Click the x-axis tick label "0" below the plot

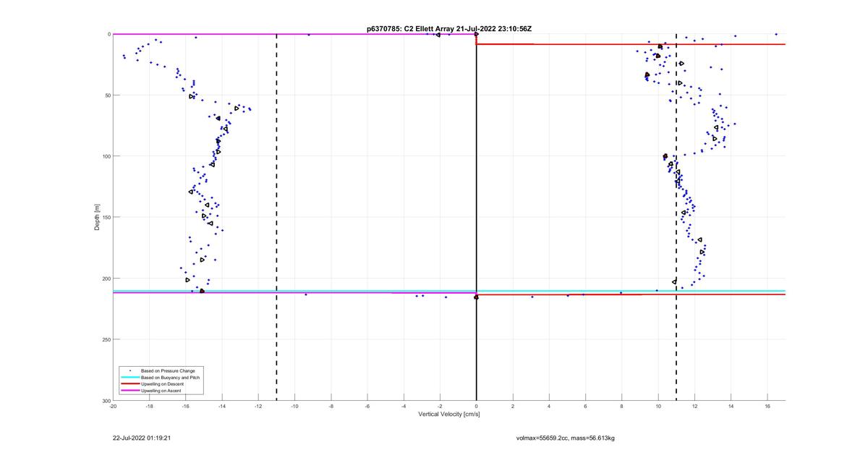click(x=477, y=406)
